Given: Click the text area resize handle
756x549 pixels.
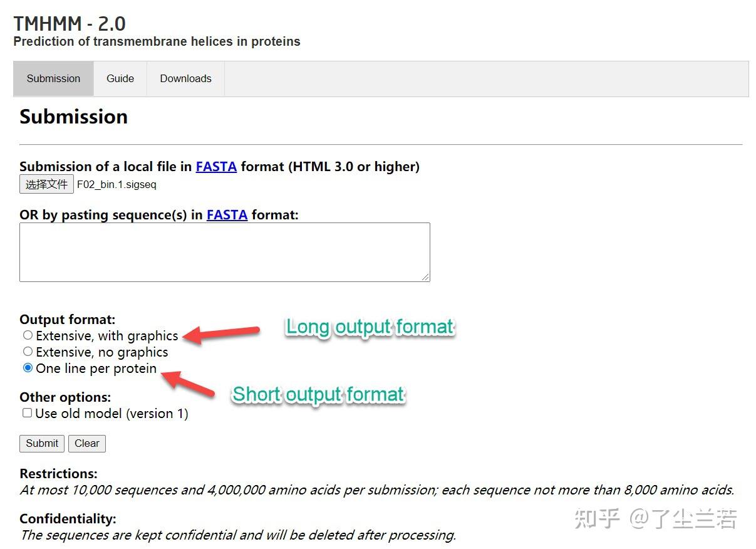Looking at the screenshot, I should click(426, 277).
